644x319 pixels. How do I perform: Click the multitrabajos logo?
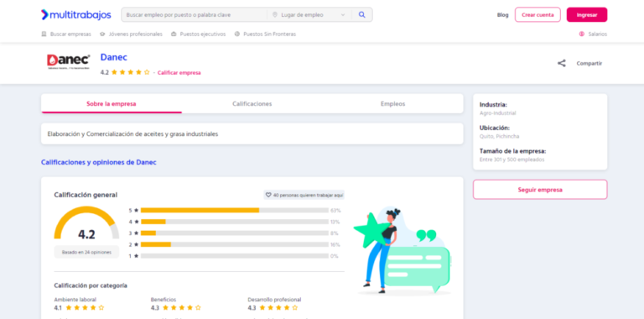point(76,15)
